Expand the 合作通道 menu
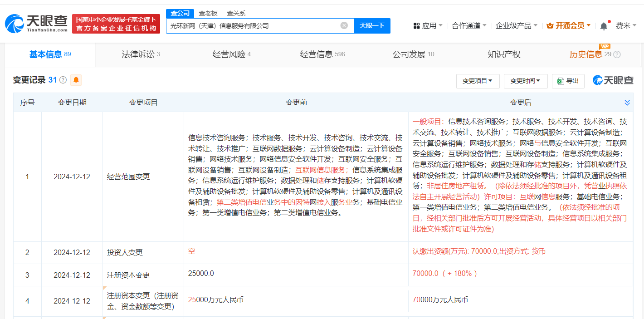This screenshot has width=644, height=319. (469, 26)
